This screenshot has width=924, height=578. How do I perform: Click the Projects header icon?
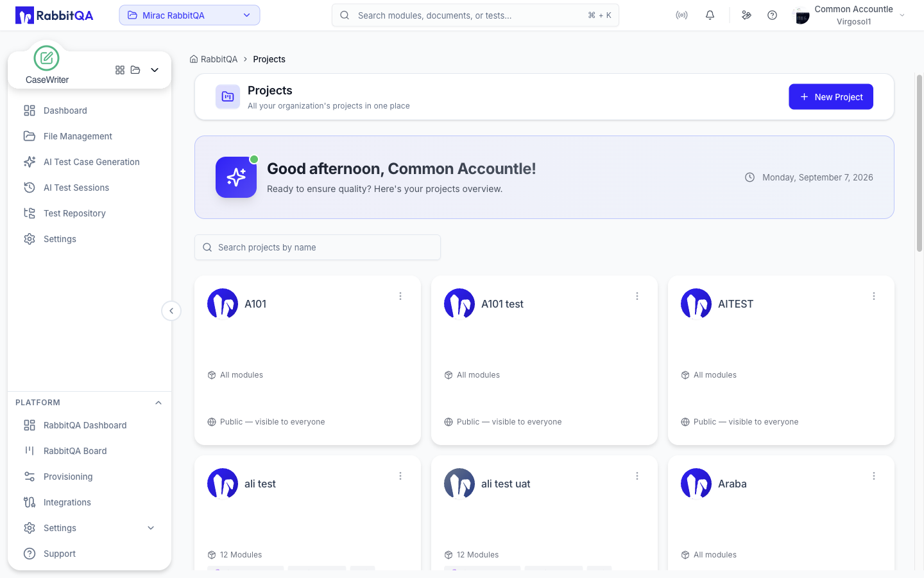(228, 97)
